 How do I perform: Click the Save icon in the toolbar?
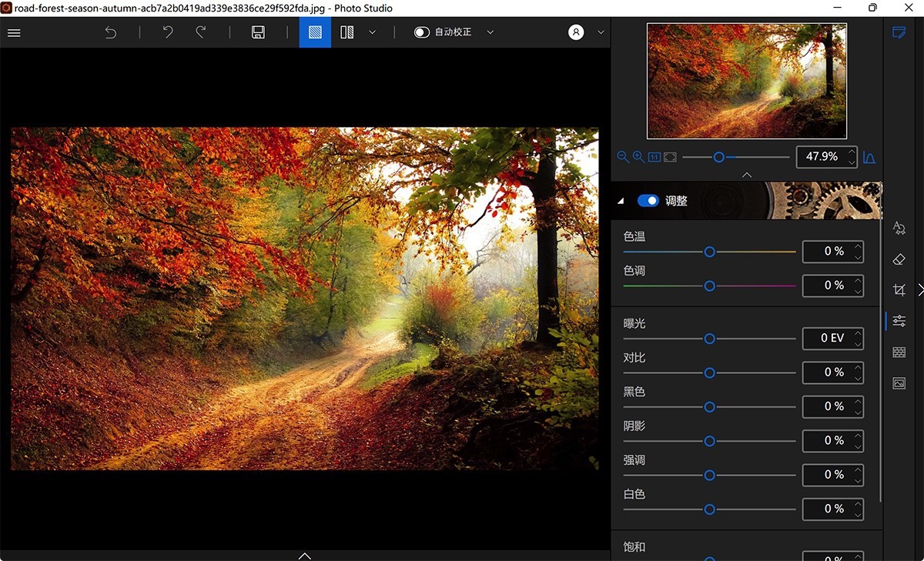(x=258, y=32)
